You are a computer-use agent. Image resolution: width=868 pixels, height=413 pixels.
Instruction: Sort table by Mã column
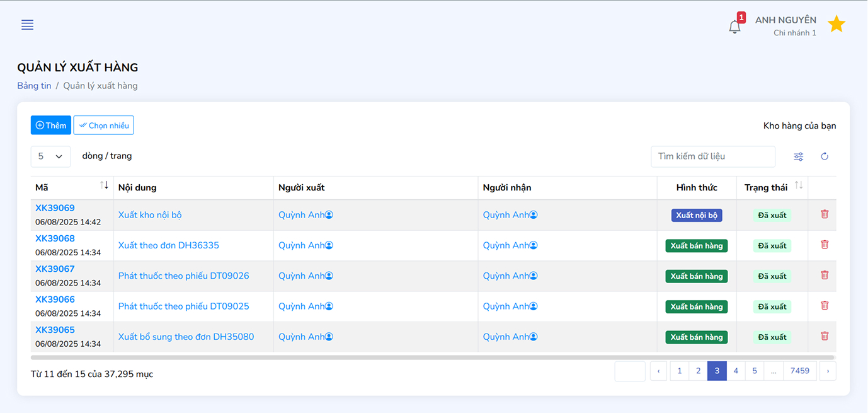[x=105, y=185]
